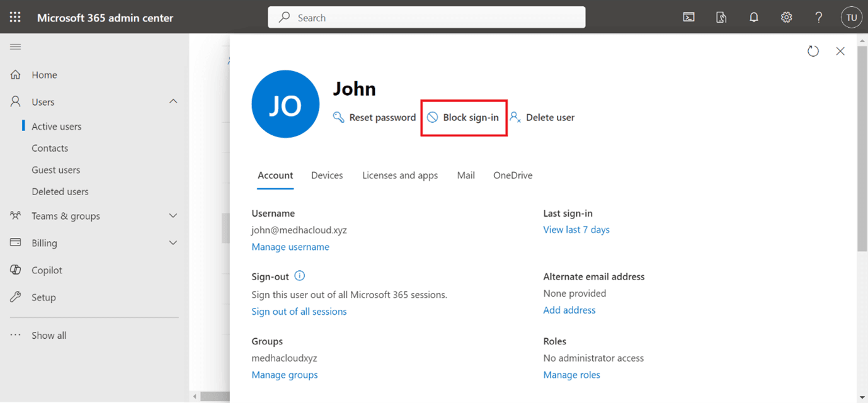Click the info icon next to Sign-out
The image size is (868, 403).
(x=299, y=276)
